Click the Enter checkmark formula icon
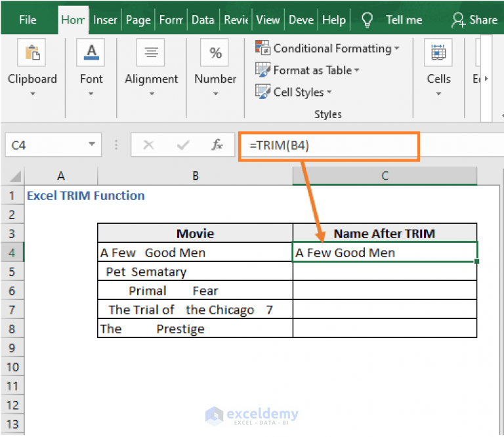 click(x=183, y=145)
